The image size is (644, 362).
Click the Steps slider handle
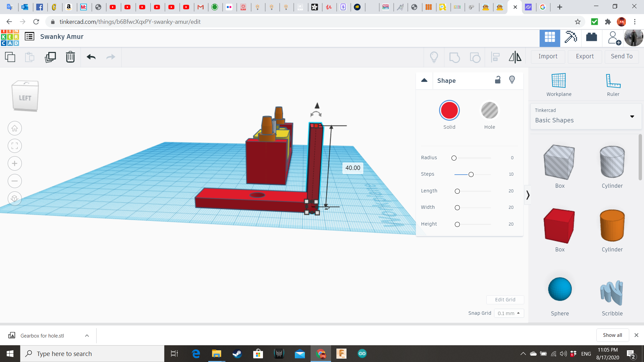(x=471, y=174)
